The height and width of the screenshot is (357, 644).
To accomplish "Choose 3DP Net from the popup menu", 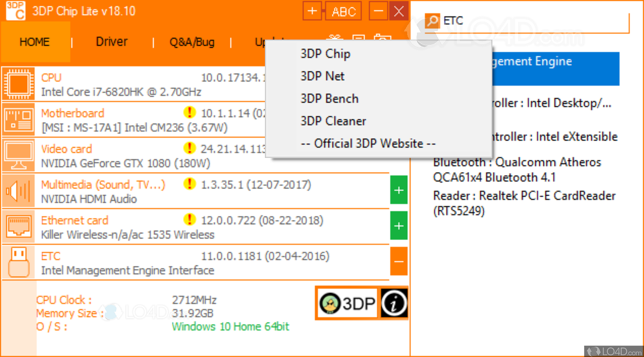I will [322, 76].
